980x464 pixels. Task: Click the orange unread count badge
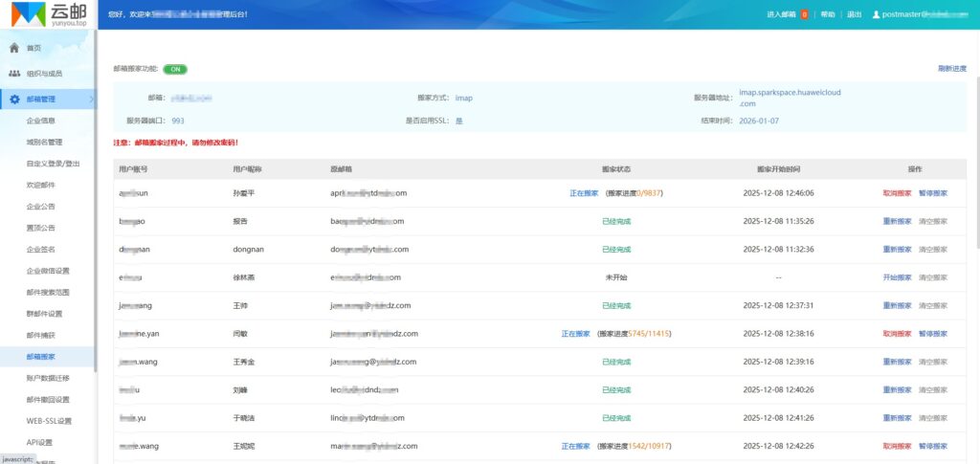pyautogui.click(x=804, y=14)
